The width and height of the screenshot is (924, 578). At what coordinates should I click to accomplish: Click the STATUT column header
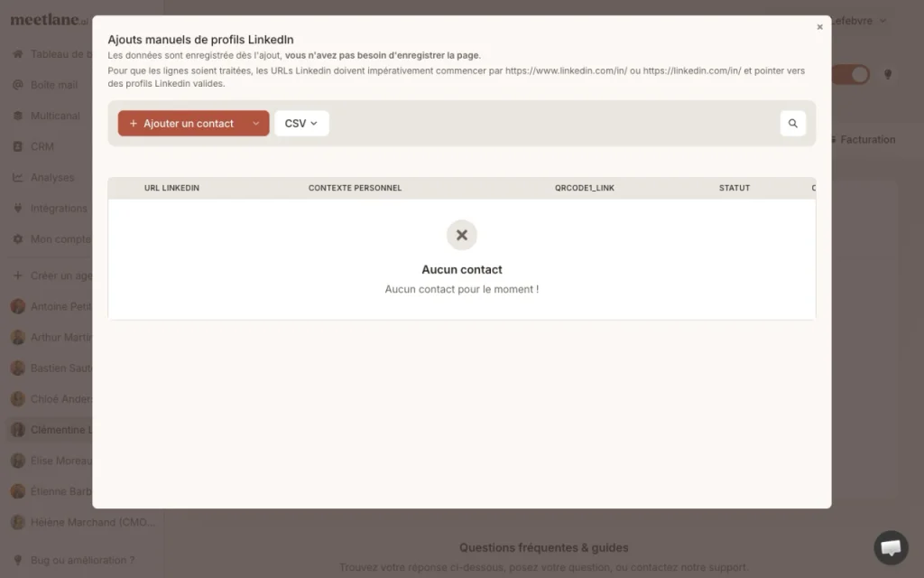pyautogui.click(x=735, y=188)
